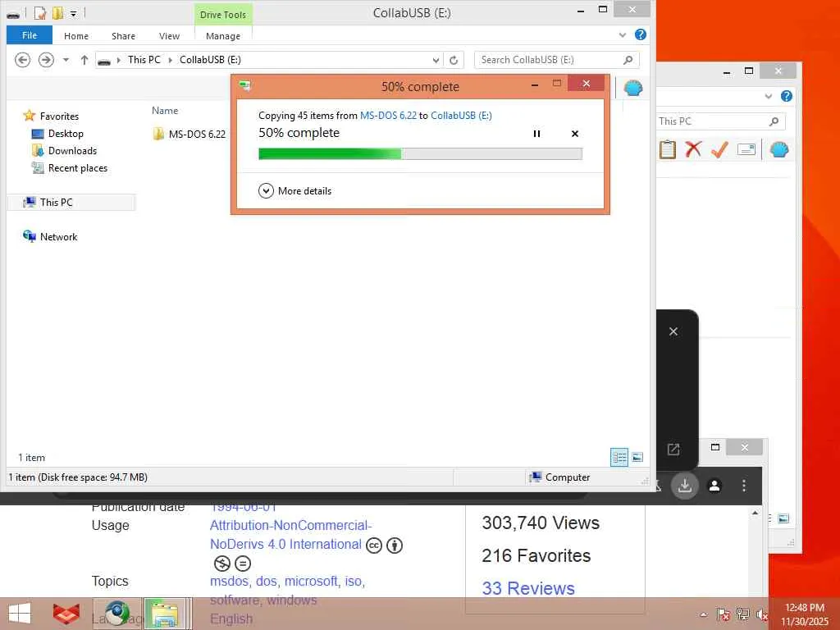Open the MS-DOS 6.22 source link
The width and height of the screenshot is (840, 630).
388,115
